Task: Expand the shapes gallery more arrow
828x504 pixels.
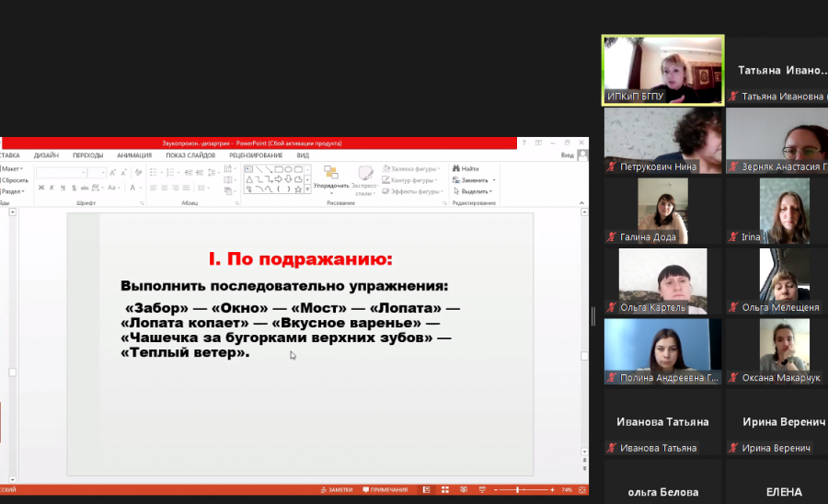Action: (x=307, y=189)
